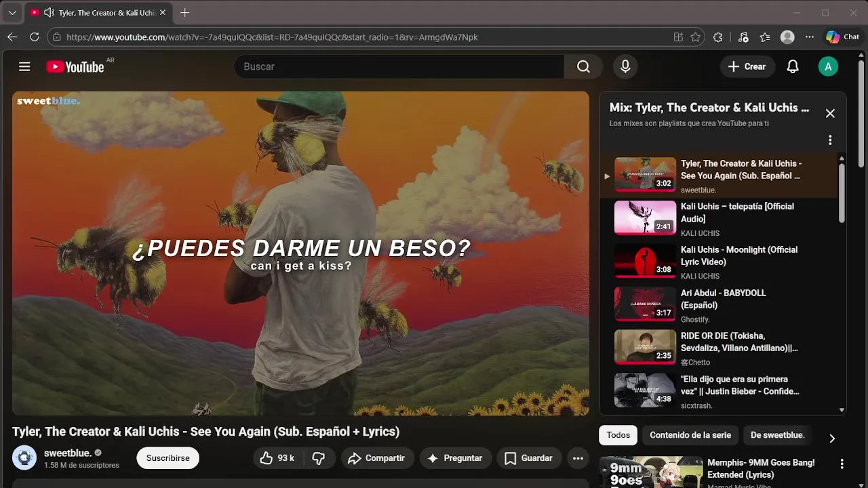Select the Todos filter chip

[x=618, y=435]
